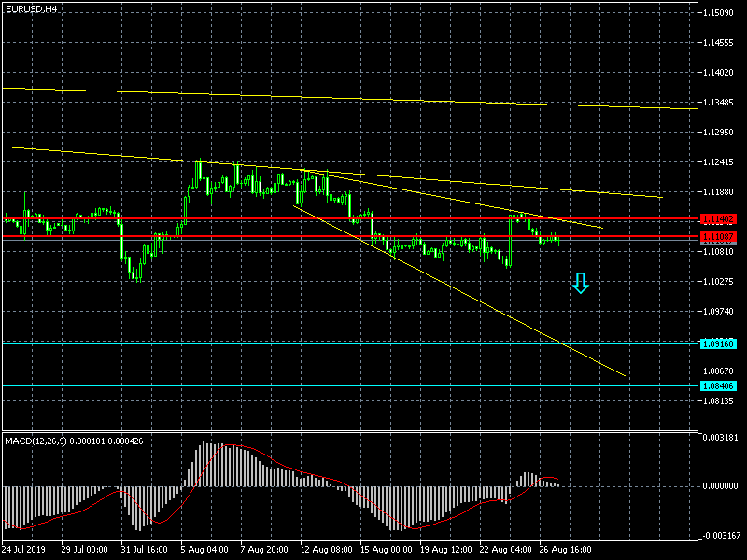Screen dimensions: 747x560
Task: Select the red 1.11402 price label
Action: click(x=718, y=219)
